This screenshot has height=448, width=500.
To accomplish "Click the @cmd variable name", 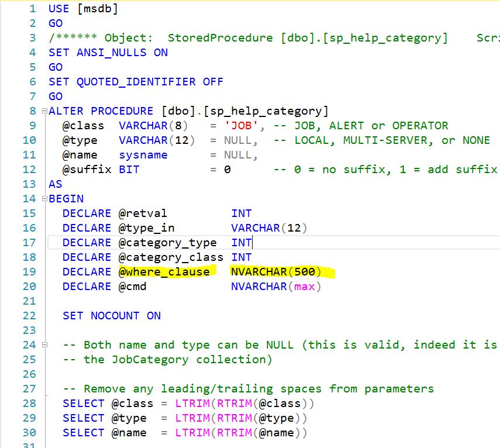I will pos(129,287).
